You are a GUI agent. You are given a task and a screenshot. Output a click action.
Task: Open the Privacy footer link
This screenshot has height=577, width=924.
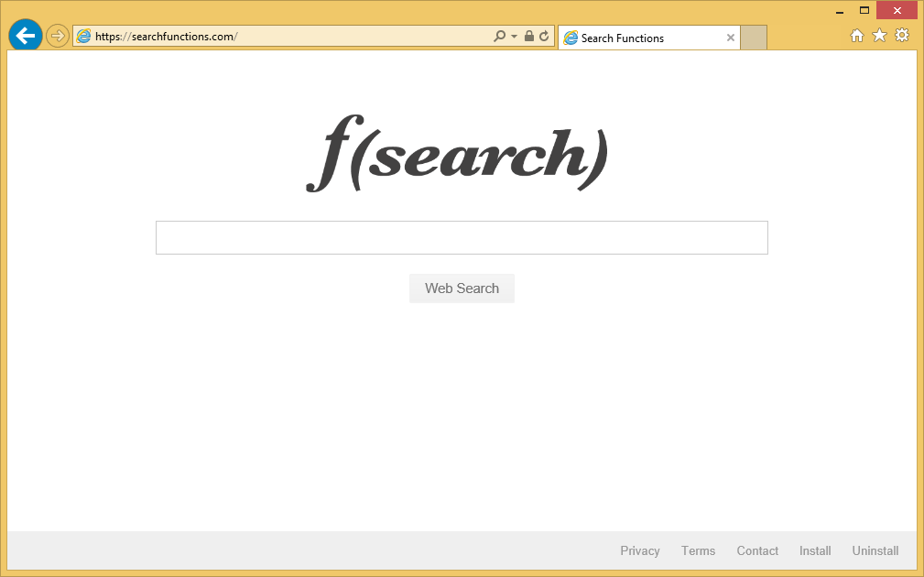[x=639, y=550]
